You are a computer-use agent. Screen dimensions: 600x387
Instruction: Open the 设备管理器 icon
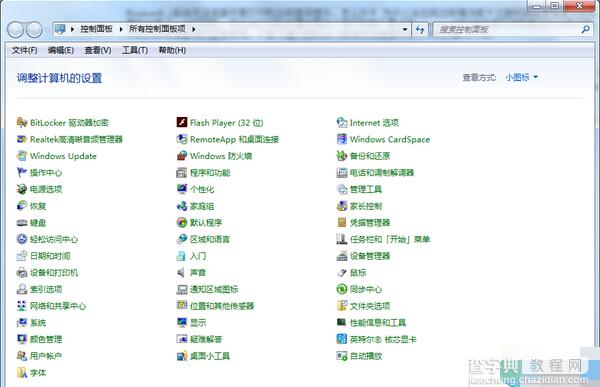pyautogui.click(x=342, y=256)
